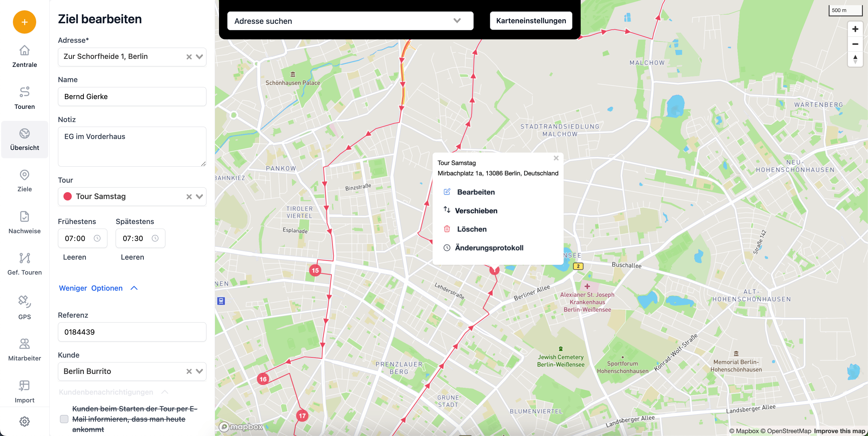868x436 pixels.
Task: Click Leeren below the Frühestens time
Action: [x=74, y=257]
